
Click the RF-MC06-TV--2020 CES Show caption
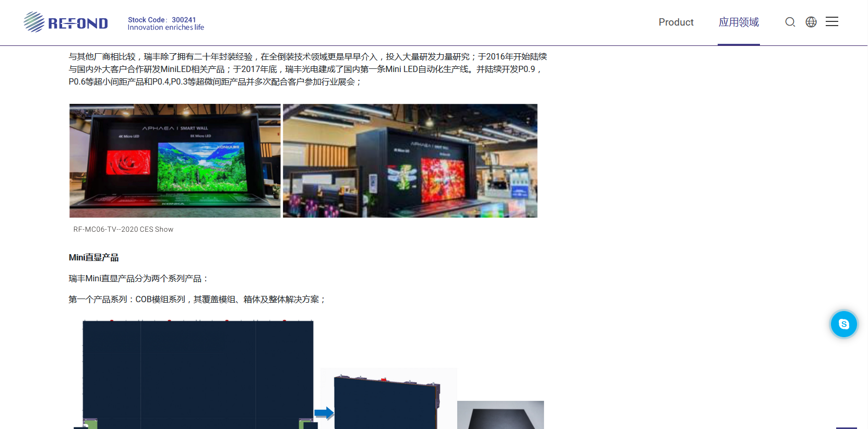coord(123,230)
